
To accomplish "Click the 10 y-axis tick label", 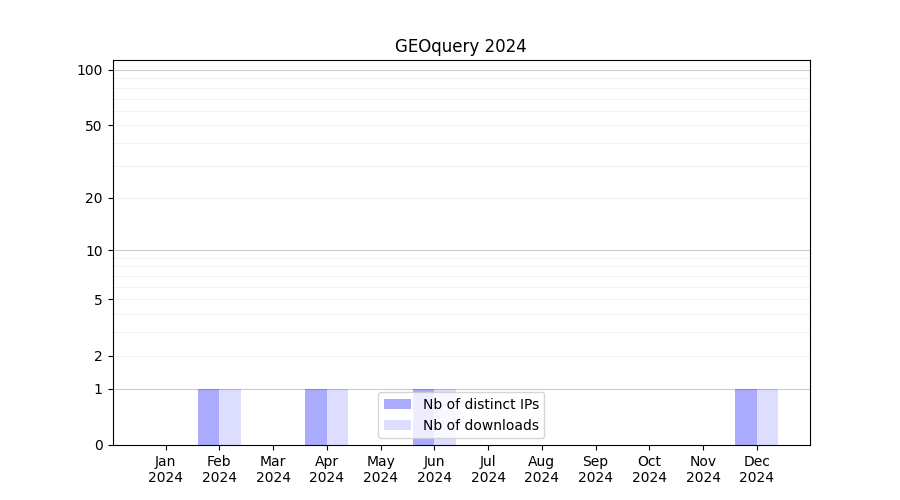I will coord(94,251).
